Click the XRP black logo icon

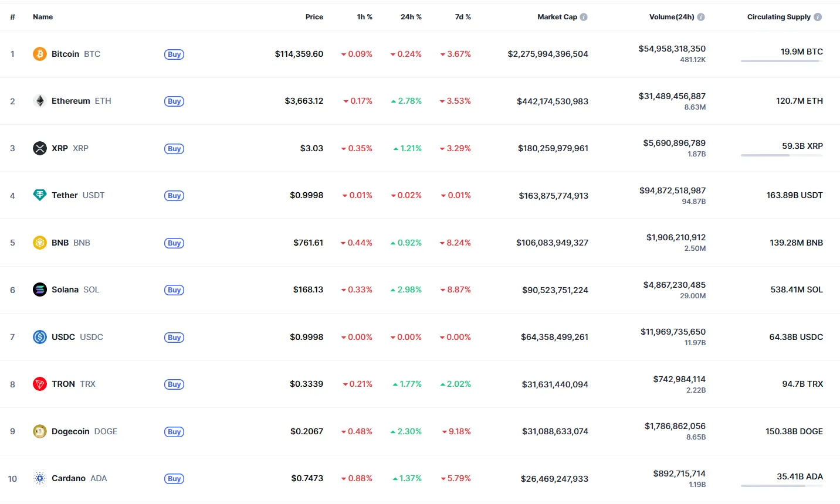click(x=40, y=148)
